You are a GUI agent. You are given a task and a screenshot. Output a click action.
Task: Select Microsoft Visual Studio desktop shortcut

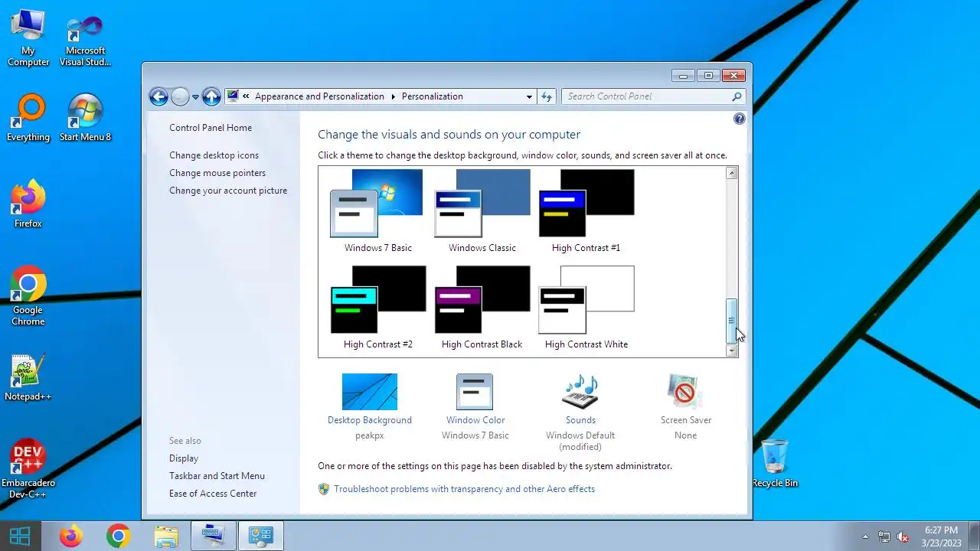(85, 40)
